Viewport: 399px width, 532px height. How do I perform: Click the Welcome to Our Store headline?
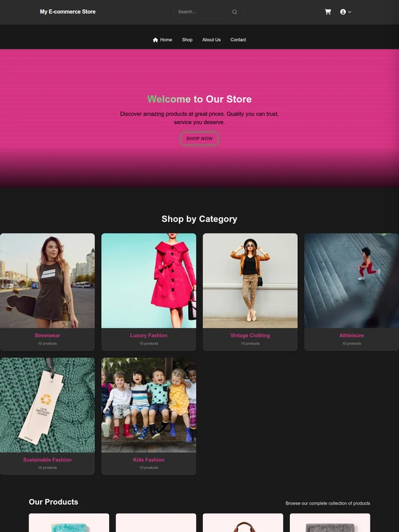pos(199,99)
